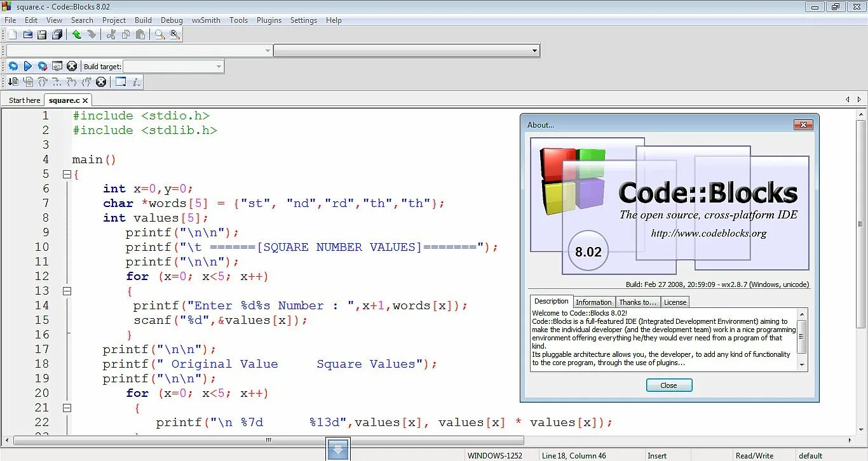
Task: Open the Tools menu
Action: click(x=238, y=20)
